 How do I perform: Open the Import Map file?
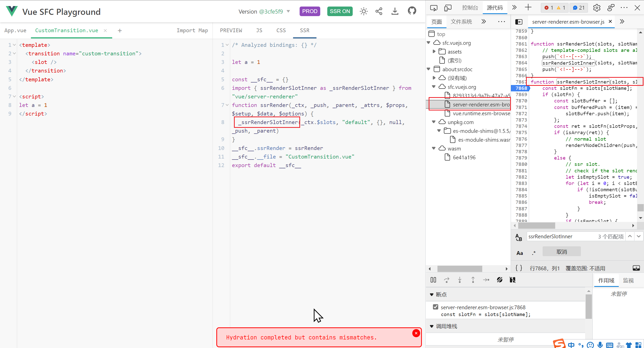click(192, 30)
